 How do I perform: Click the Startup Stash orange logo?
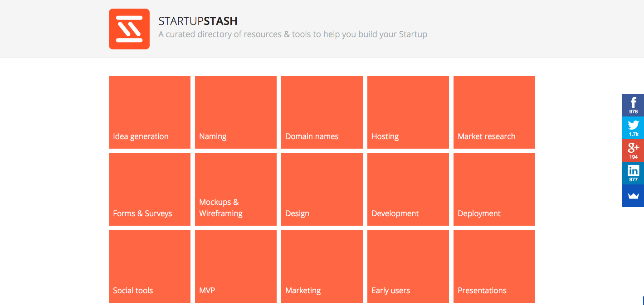[x=129, y=29]
